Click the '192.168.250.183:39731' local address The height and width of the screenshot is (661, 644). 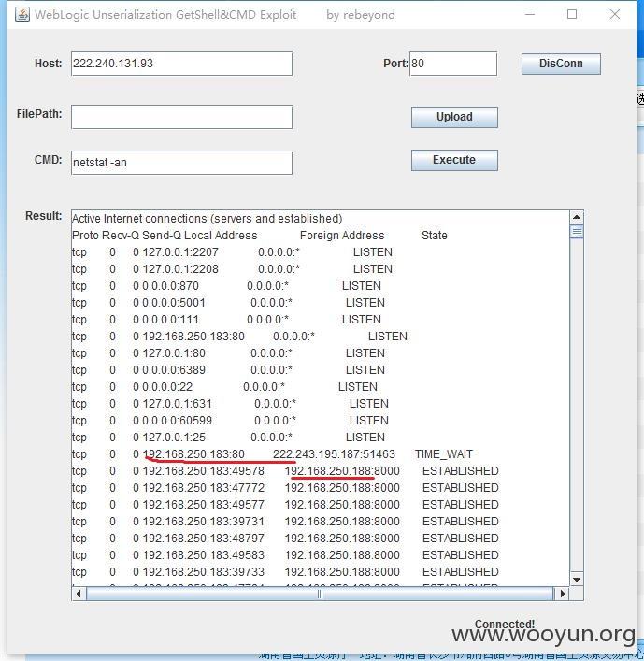pyautogui.click(x=203, y=522)
